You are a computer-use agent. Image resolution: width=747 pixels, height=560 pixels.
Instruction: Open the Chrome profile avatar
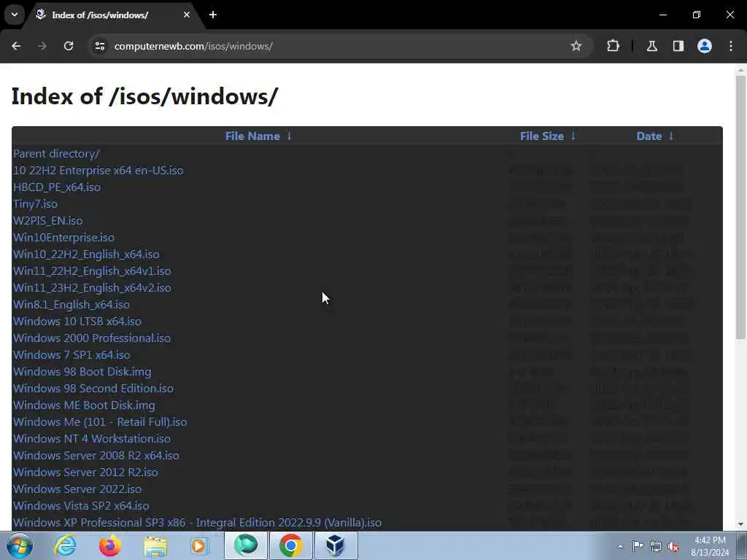(705, 46)
